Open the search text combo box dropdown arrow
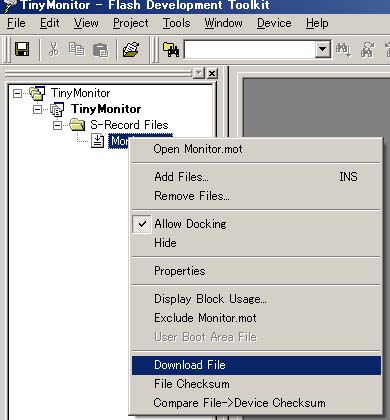 (x=322, y=50)
